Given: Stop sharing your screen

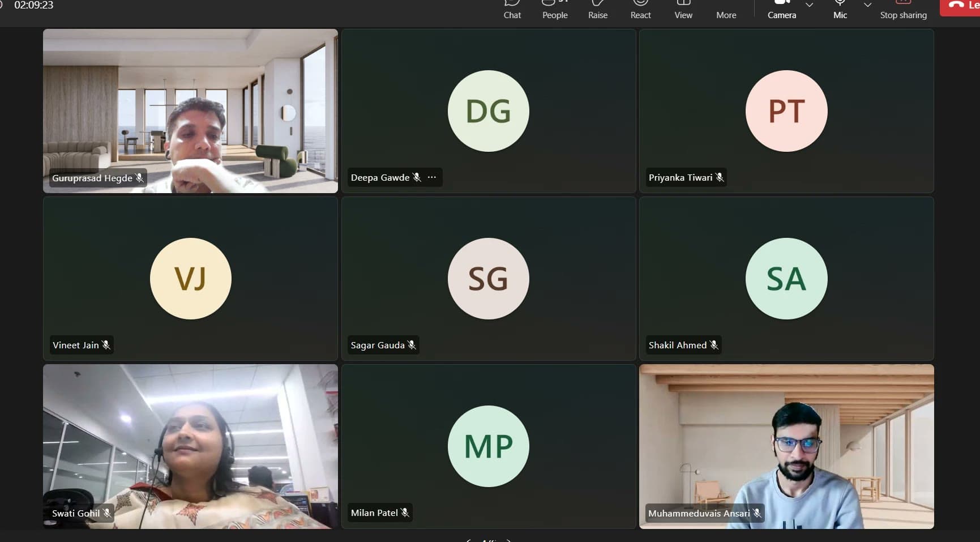Looking at the screenshot, I should pyautogui.click(x=904, y=10).
